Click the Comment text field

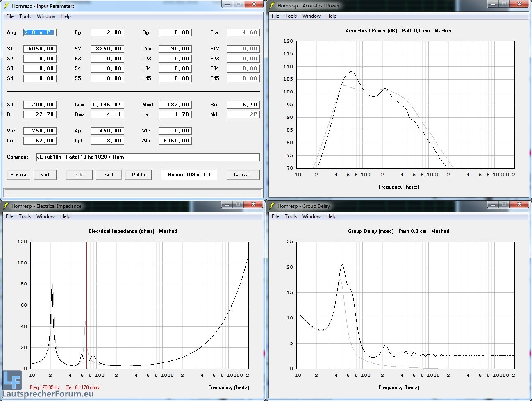[148, 157]
